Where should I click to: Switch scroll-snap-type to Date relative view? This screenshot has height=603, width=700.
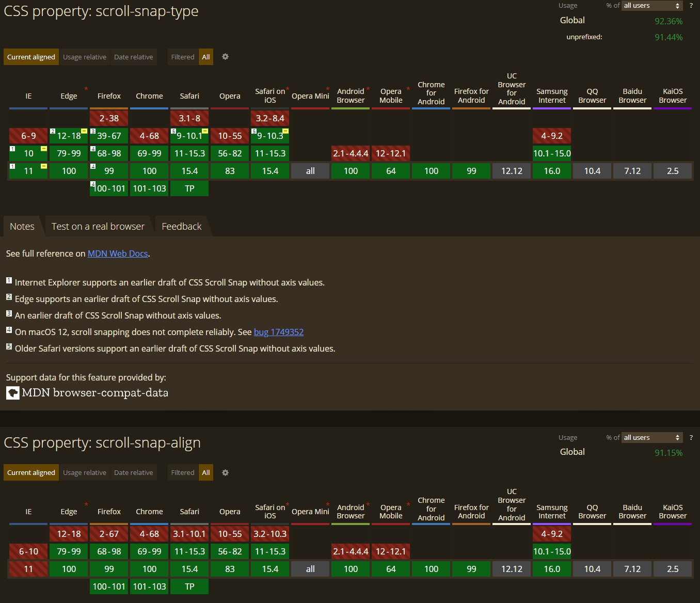[x=134, y=57]
